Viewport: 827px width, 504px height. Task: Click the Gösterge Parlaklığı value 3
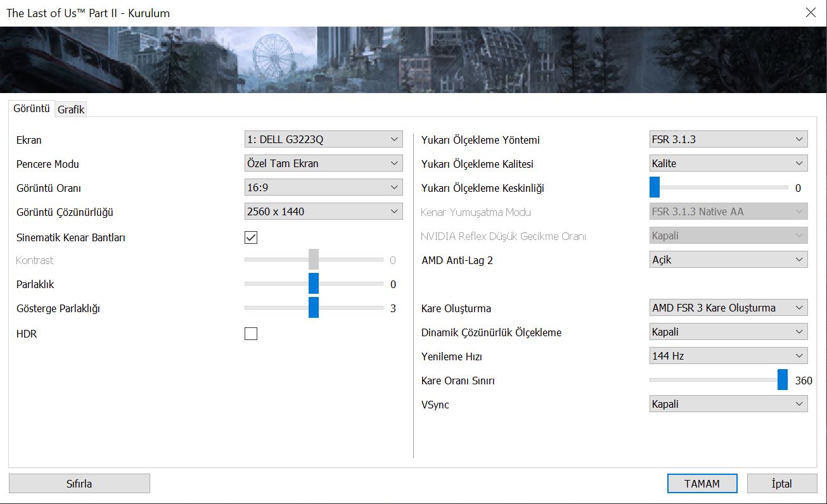[x=393, y=309]
